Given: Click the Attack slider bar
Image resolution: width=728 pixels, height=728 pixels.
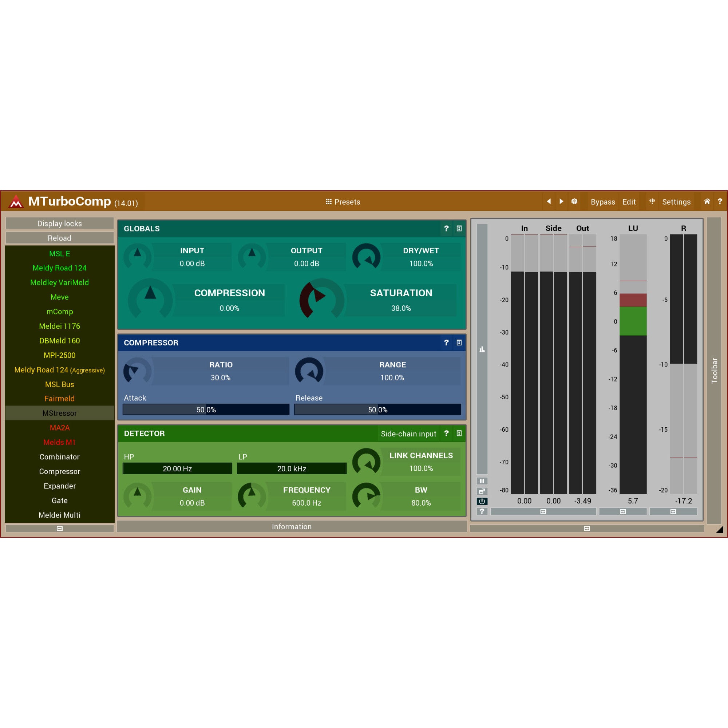Looking at the screenshot, I should pos(206,409).
